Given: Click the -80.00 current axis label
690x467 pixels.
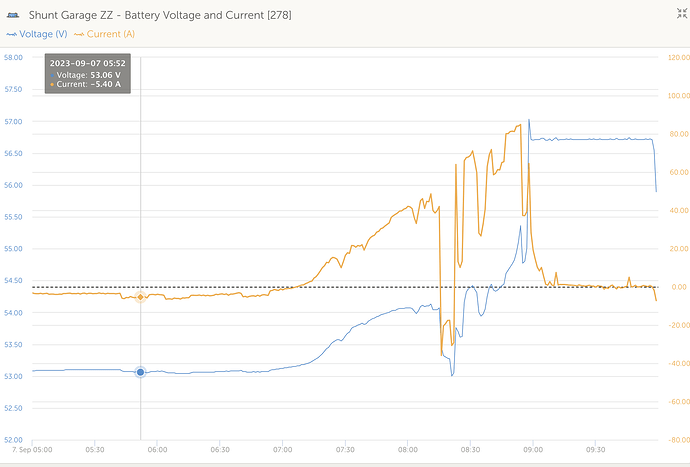Looking at the screenshot, I should 678,440.
